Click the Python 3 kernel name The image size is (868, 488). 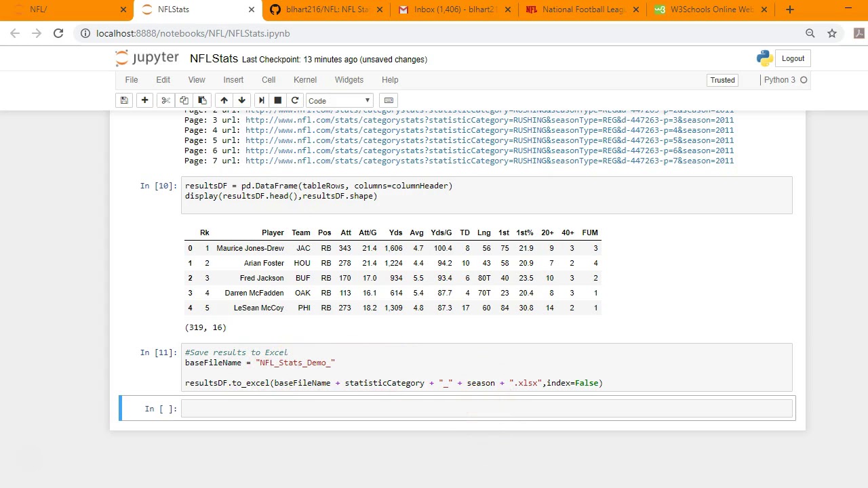pyautogui.click(x=780, y=80)
